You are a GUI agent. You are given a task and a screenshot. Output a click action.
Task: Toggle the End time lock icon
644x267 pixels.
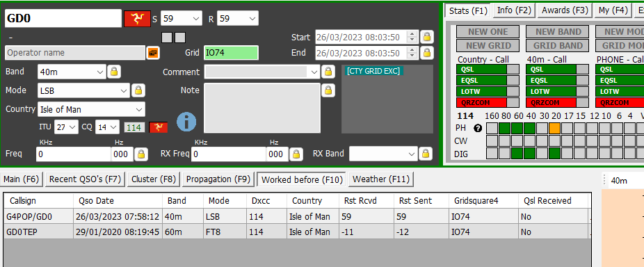click(427, 53)
